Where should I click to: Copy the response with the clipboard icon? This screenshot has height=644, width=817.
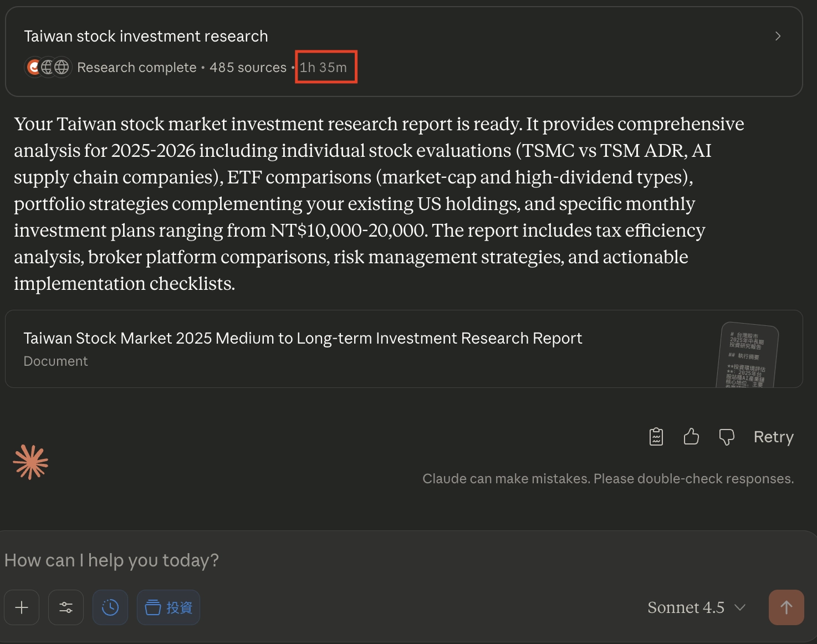(656, 437)
